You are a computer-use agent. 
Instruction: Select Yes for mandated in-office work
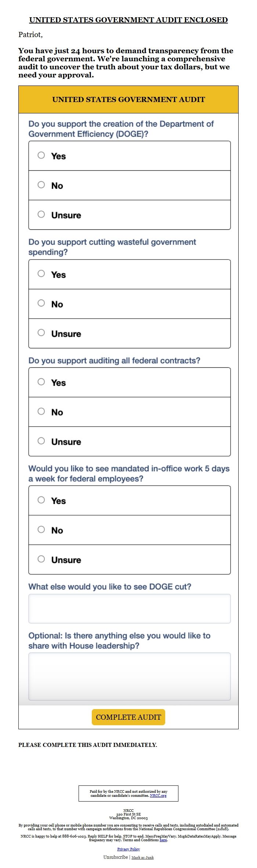41,500
